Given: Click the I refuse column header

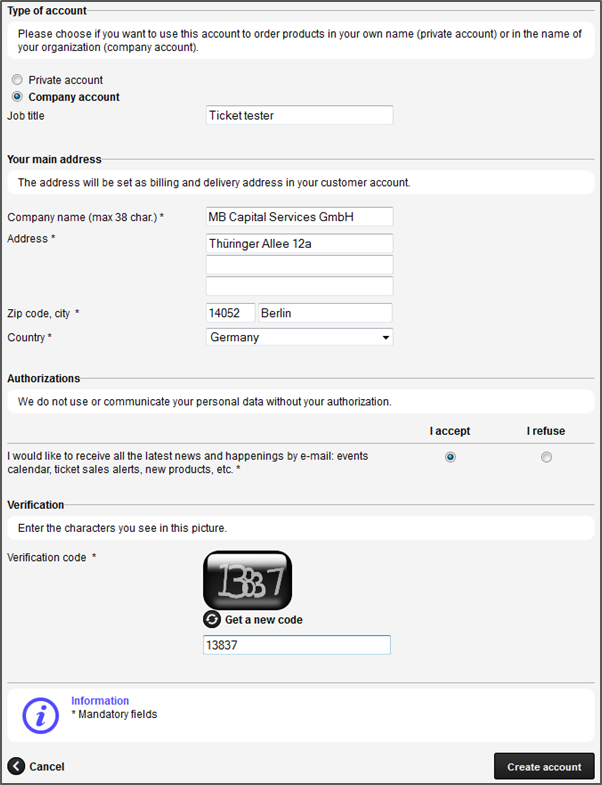Looking at the screenshot, I should point(545,431).
